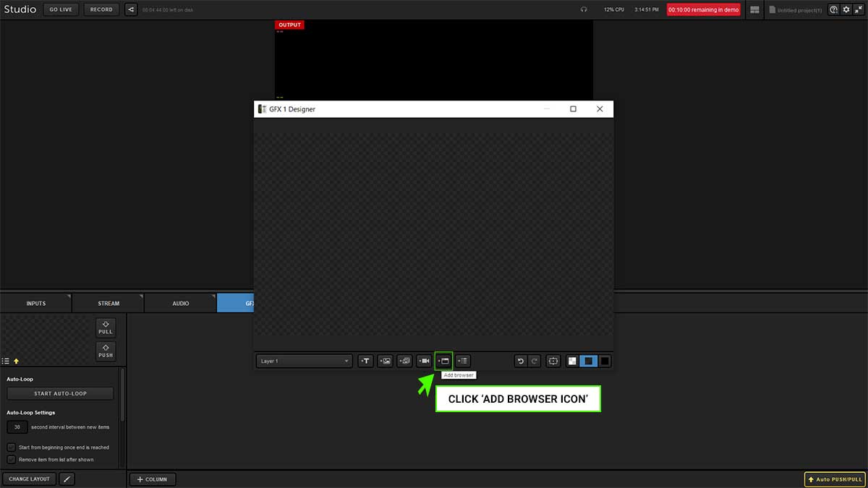This screenshot has width=868, height=488.
Task: Enable Start from beginning once end reached
Action: click(x=11, y=448)
